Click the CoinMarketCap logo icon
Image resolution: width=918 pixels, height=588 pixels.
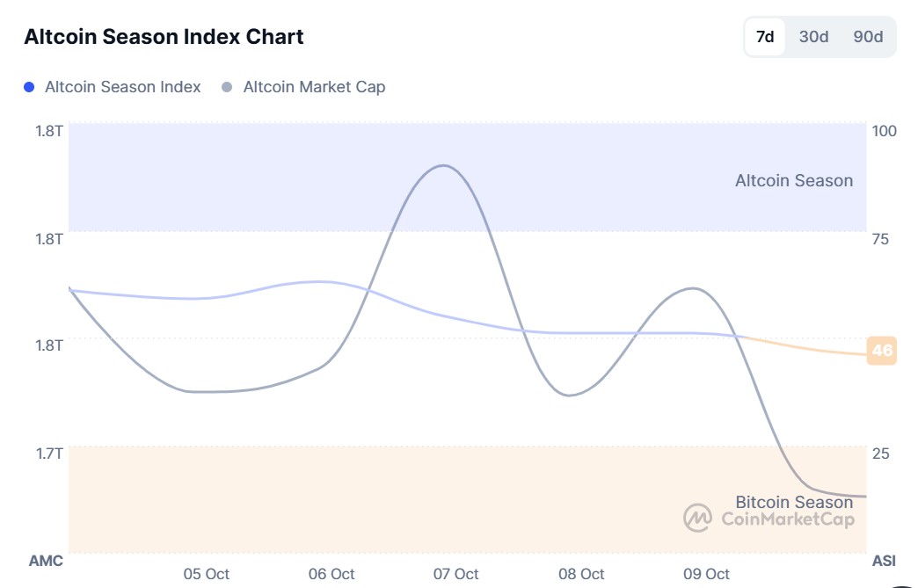(x=698, y=518)
